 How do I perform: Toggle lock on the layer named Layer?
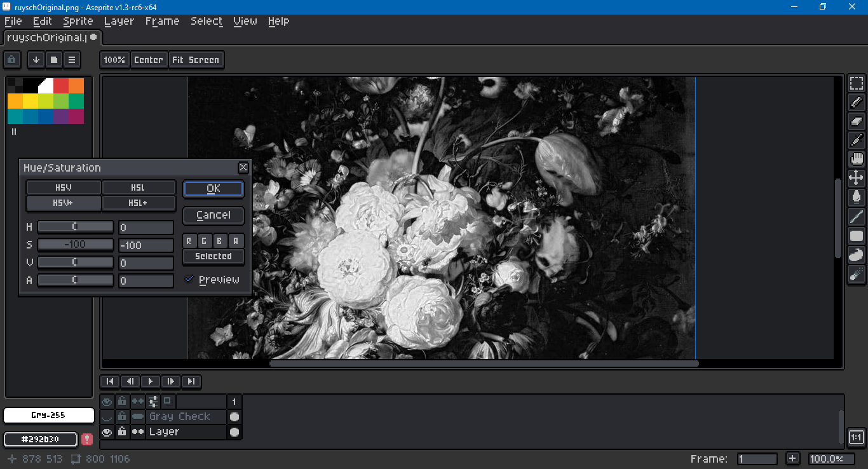tap(122, 432)
